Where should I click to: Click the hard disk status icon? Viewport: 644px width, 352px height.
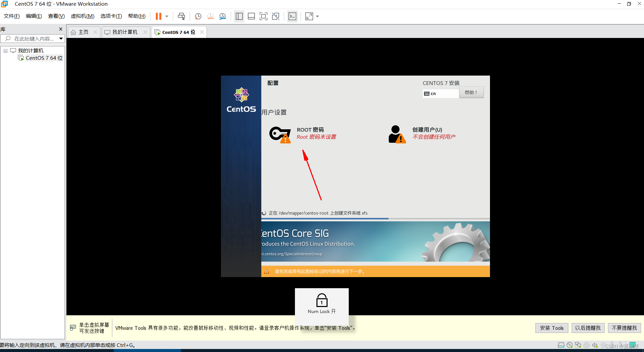561,345
